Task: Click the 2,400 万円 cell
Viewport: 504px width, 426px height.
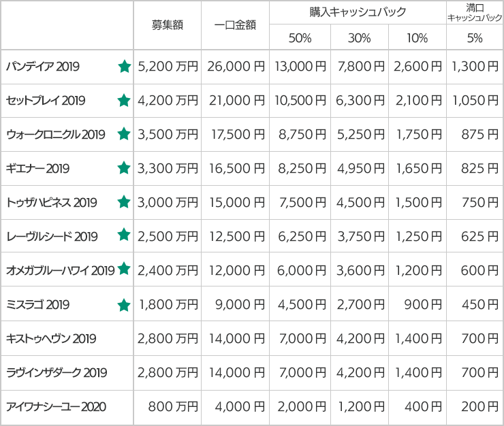Action: tap(168, 271)
